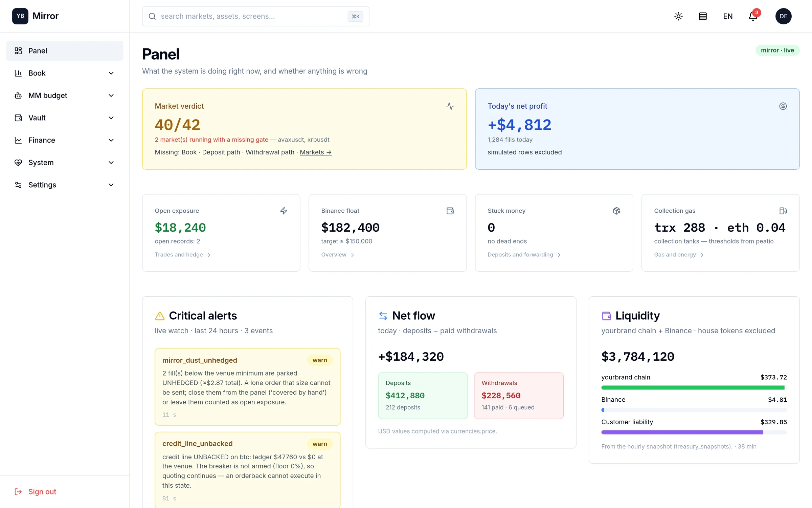Open the DE user avatar menu

pos(783,16)
